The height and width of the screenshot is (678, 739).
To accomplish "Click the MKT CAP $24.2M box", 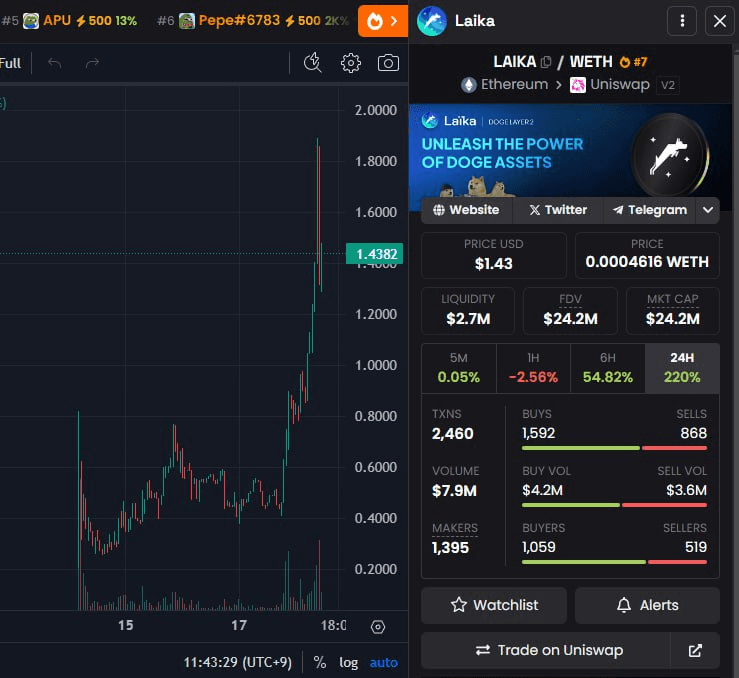I will click(673, 310).
